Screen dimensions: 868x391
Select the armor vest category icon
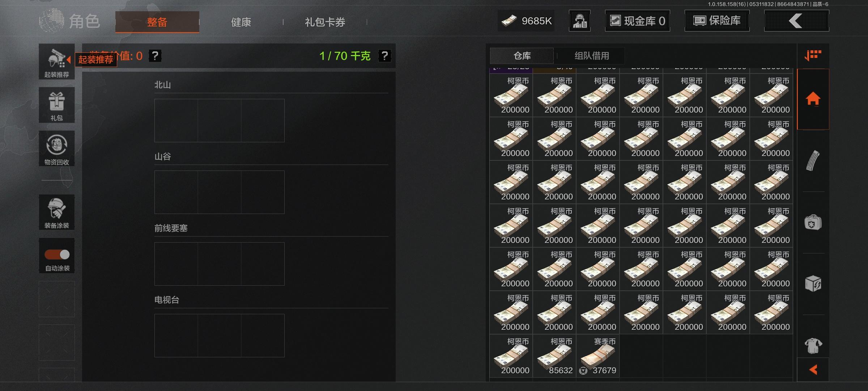[x=813, y=345]
